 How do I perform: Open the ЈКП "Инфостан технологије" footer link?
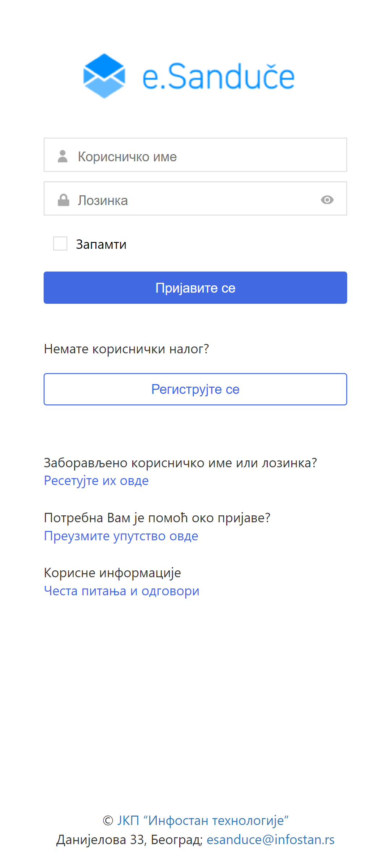[x=203, y=821]
